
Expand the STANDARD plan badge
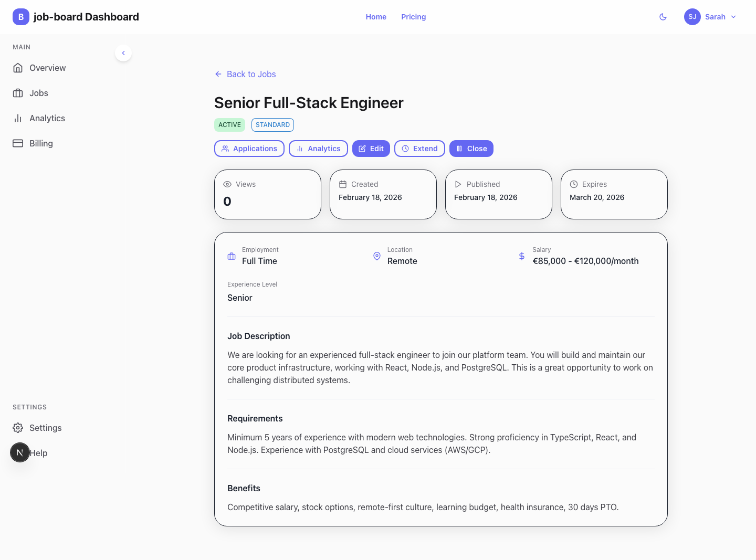click(x=272, y=125)
